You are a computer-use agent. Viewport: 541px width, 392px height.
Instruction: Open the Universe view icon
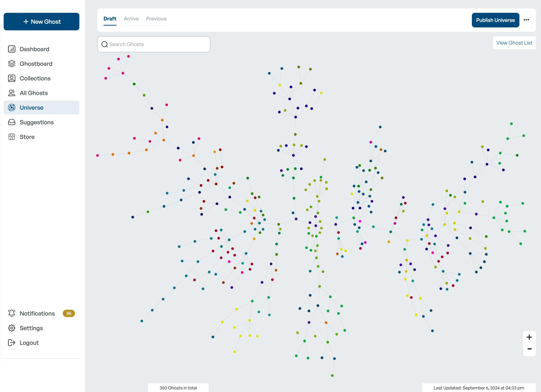coord(12,108)
